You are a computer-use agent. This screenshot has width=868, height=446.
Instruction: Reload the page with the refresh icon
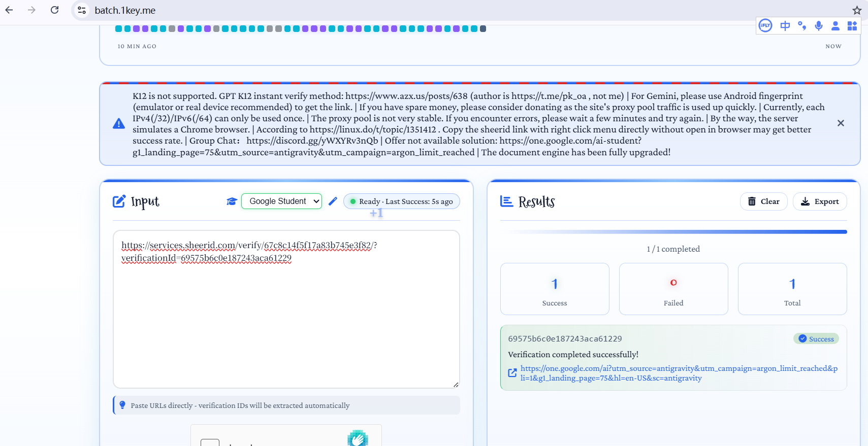55,10
